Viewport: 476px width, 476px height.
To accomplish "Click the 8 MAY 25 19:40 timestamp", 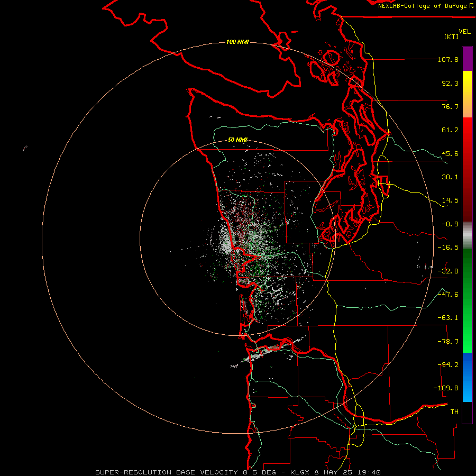I will pyautogui.click(x=347, y=472).
